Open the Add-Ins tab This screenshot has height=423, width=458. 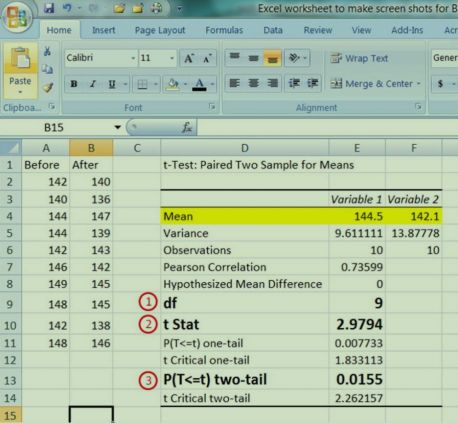(x=407, y=30)
